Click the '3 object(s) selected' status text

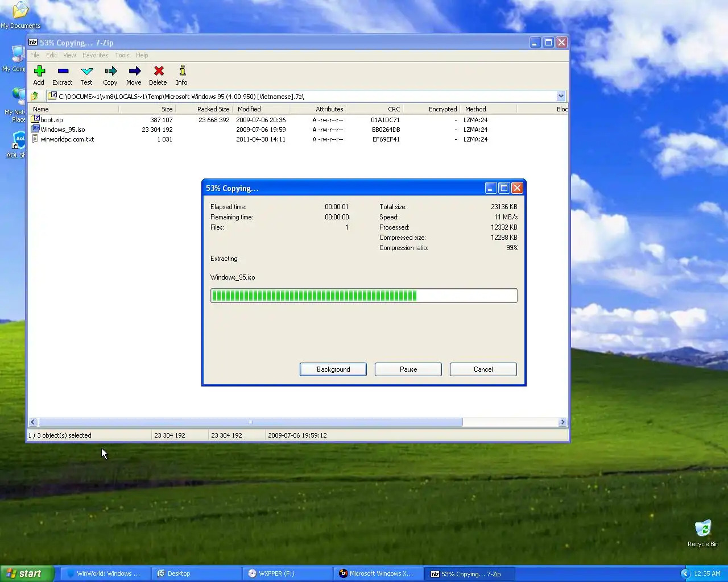tap(64, 435)
